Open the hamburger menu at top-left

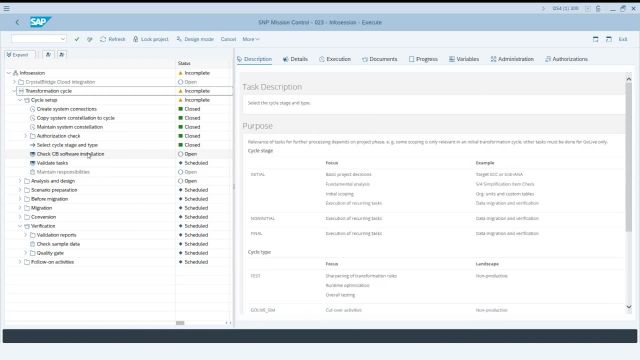(7, 8)
